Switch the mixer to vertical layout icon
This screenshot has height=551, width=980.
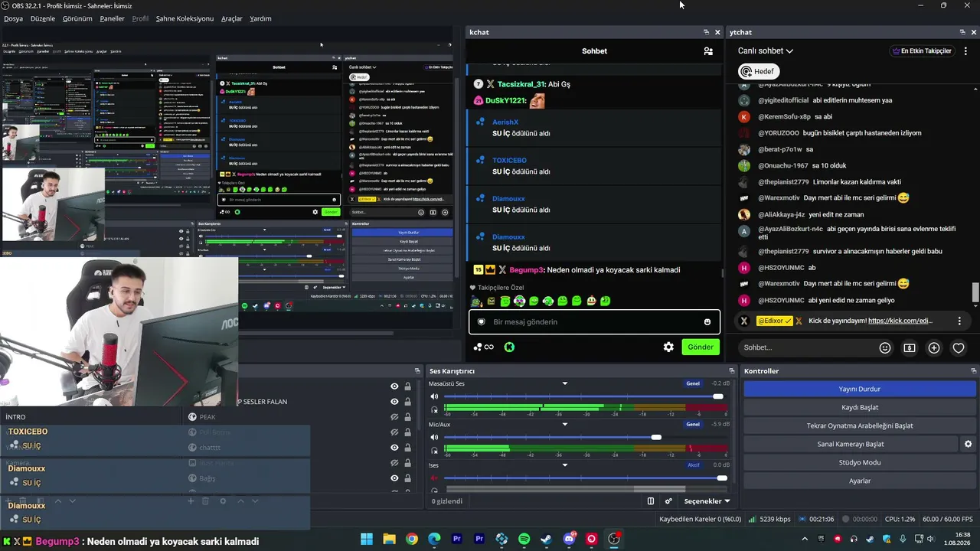651,501
